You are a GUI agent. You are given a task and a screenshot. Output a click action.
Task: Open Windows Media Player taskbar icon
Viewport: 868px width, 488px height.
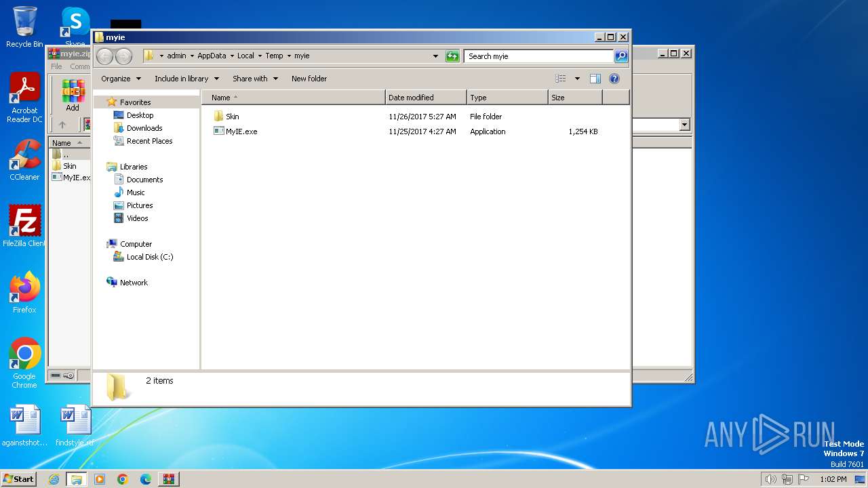100,479
